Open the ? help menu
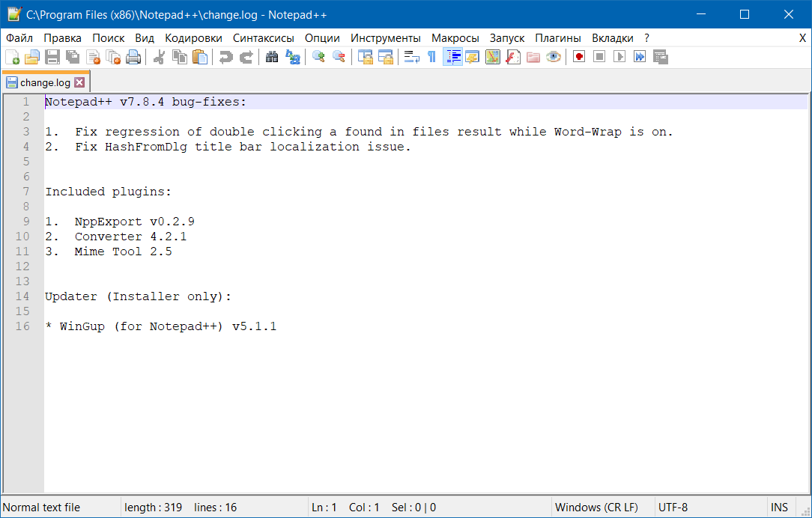 pos(646,38)
